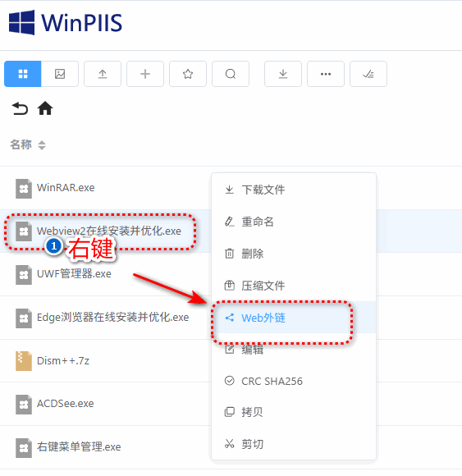Click the WinPIIS Windows logo
This screenshot has height=476, width=462.
pos(21,22)
